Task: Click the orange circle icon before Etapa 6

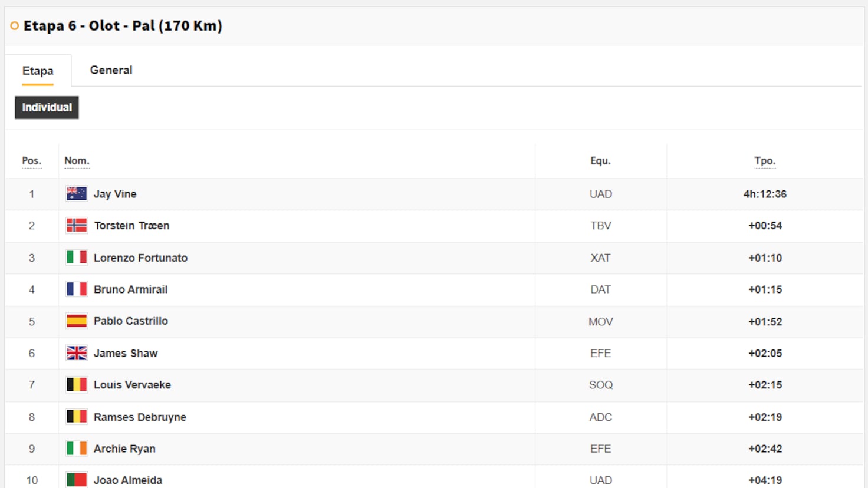Action: point(15,26)
